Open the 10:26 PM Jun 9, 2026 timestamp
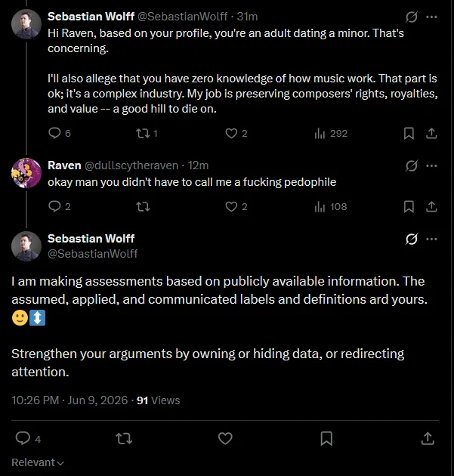454x476 pixels. tap(69, 400)
